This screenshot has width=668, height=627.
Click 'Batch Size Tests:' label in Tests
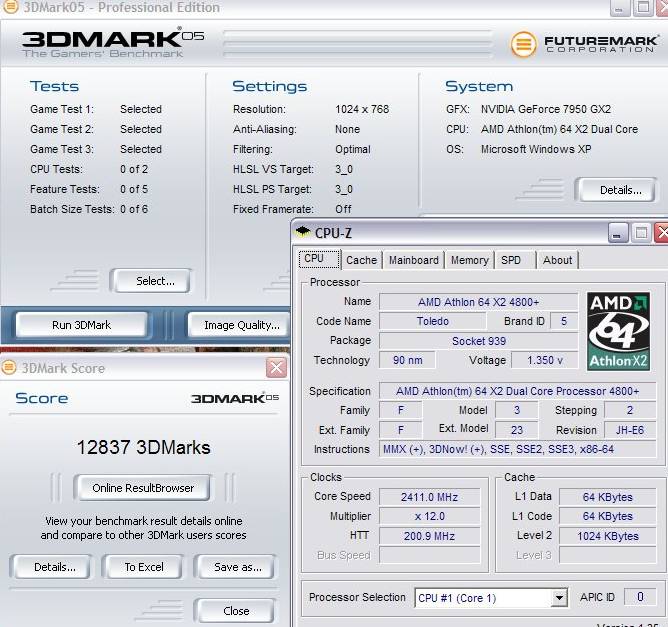(72, 209)
